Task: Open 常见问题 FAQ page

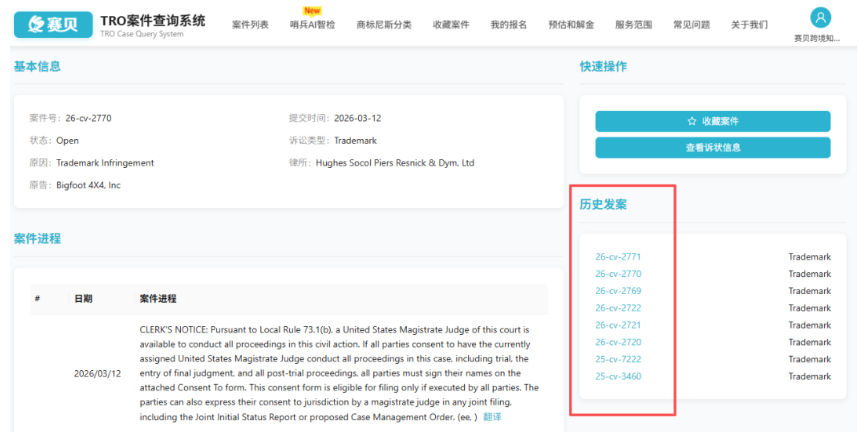Action: coord(692,25)
